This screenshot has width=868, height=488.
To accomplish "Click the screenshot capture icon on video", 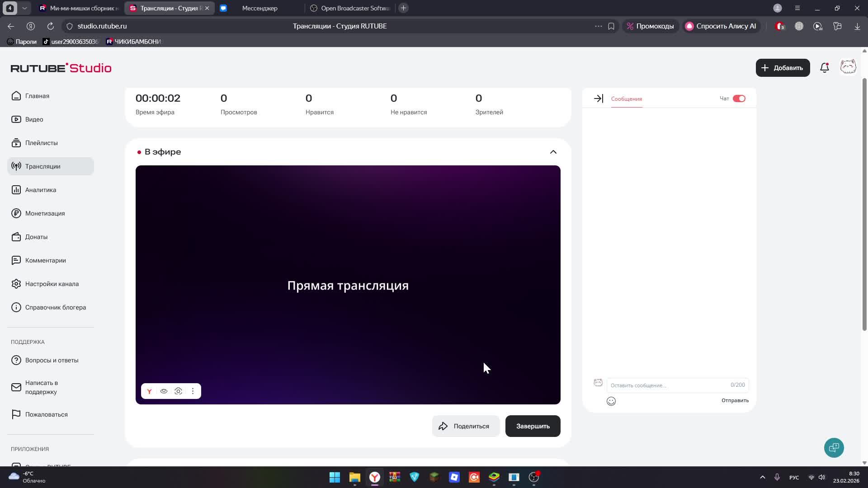I will pos(178,391).
